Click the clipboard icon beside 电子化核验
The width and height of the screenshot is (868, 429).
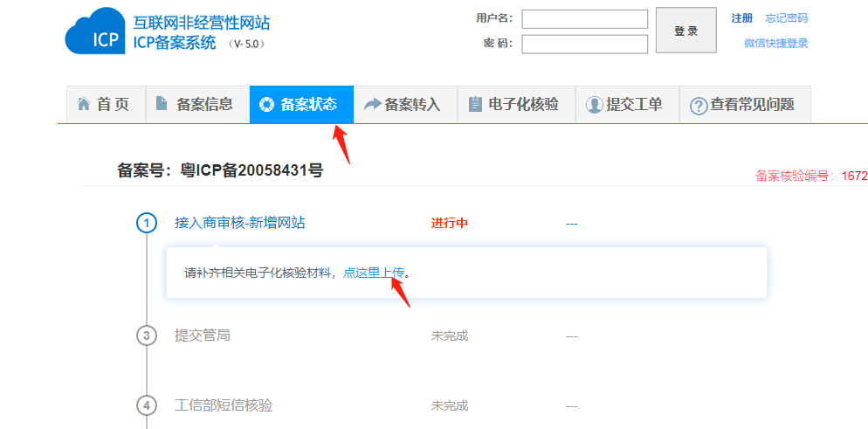(475, 105)
